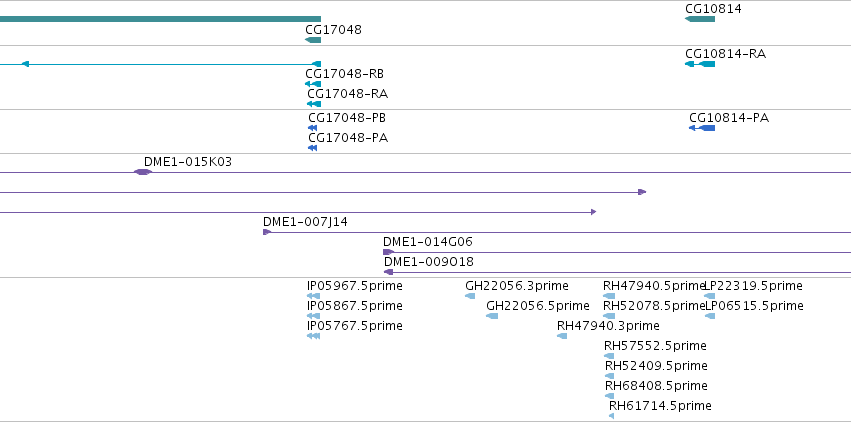Click the CG10814 gene arrow glyph
Viewport: 851px width, 422px height.
coord(700,19)
